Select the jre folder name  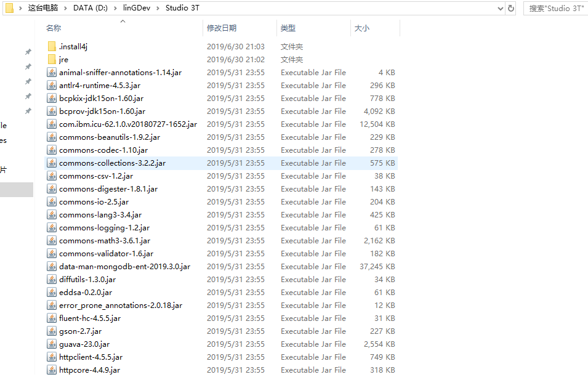(x=63, y=60)
